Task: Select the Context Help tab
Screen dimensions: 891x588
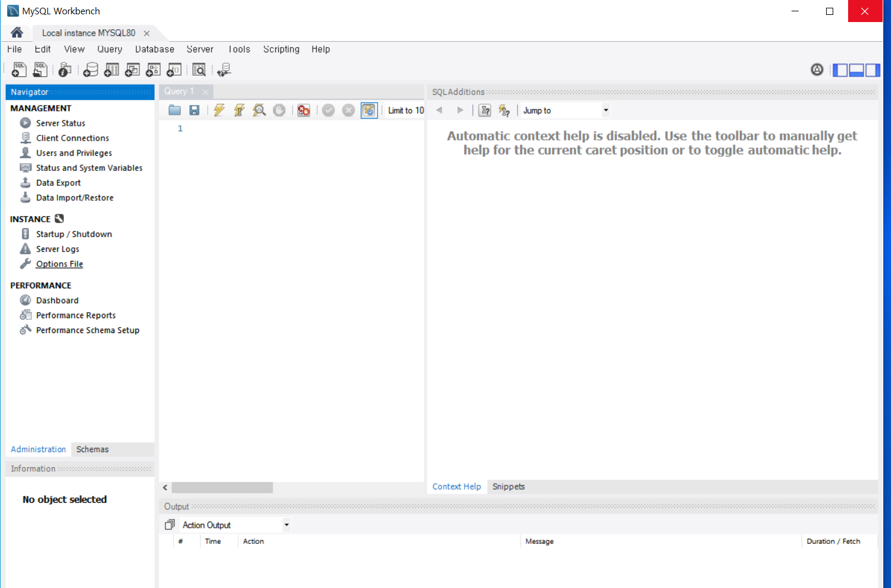Action: [456, 487]
